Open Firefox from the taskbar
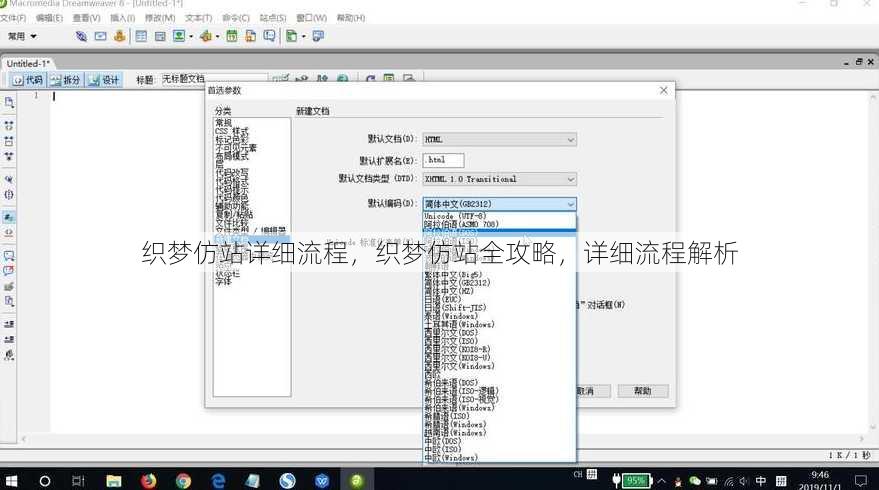This screenshot has height=490, width=879. point(149,480)
